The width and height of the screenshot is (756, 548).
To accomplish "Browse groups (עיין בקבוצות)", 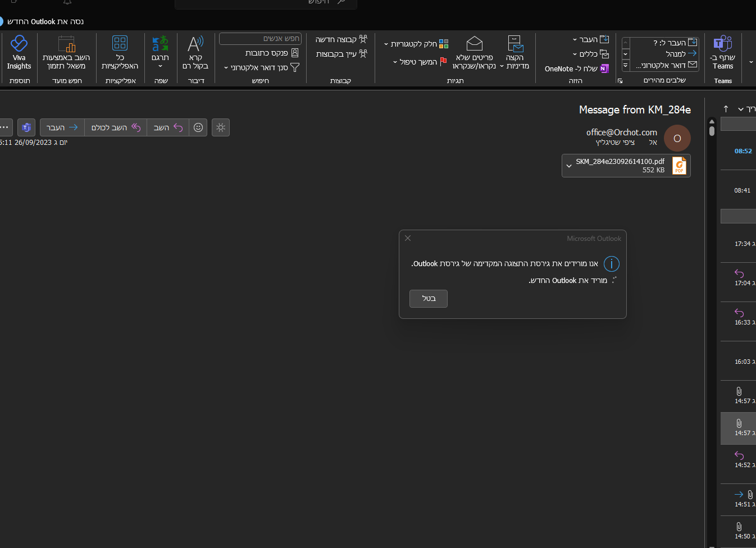I will pos(341,54).
